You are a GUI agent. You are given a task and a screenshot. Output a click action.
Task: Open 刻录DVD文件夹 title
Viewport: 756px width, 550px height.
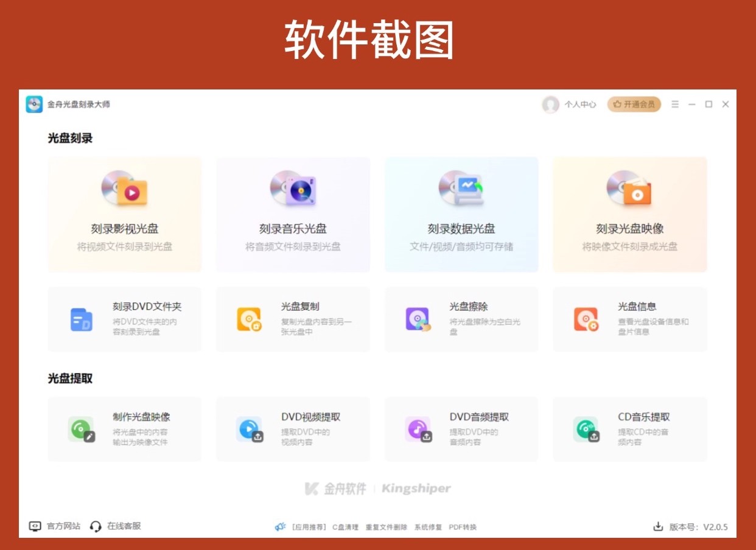[x=147, y=307]
